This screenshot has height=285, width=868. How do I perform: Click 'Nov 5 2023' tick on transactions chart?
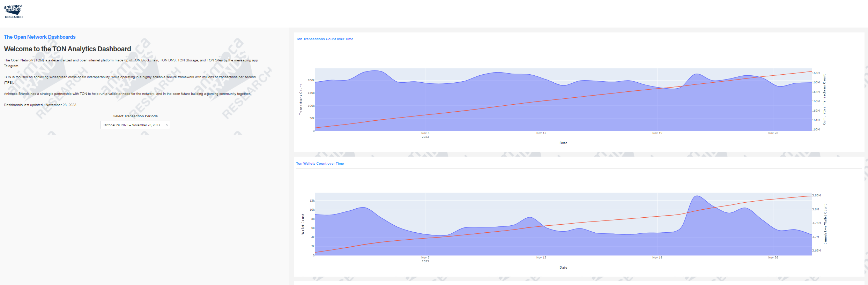425,135
